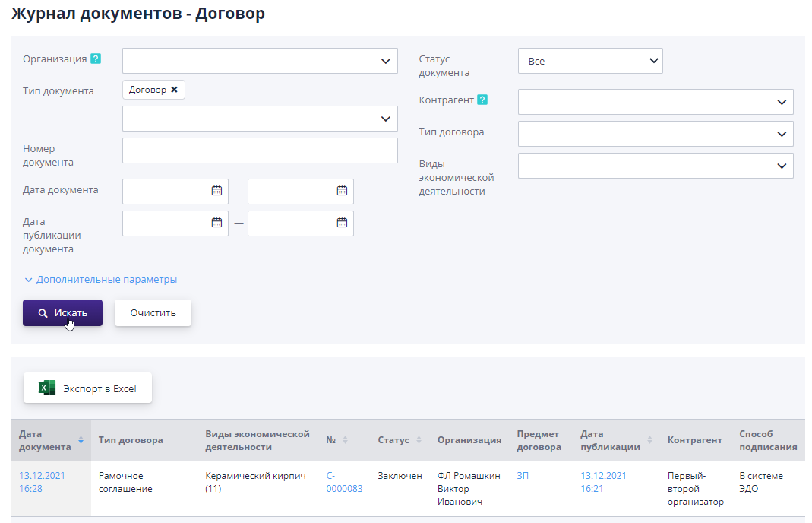Toggle sorting on the № column
This screenshot has width=812, height=523.
click(346, 439)
